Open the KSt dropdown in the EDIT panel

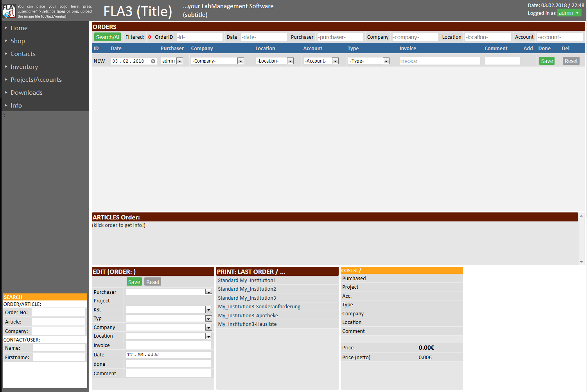tap(208, 309)
